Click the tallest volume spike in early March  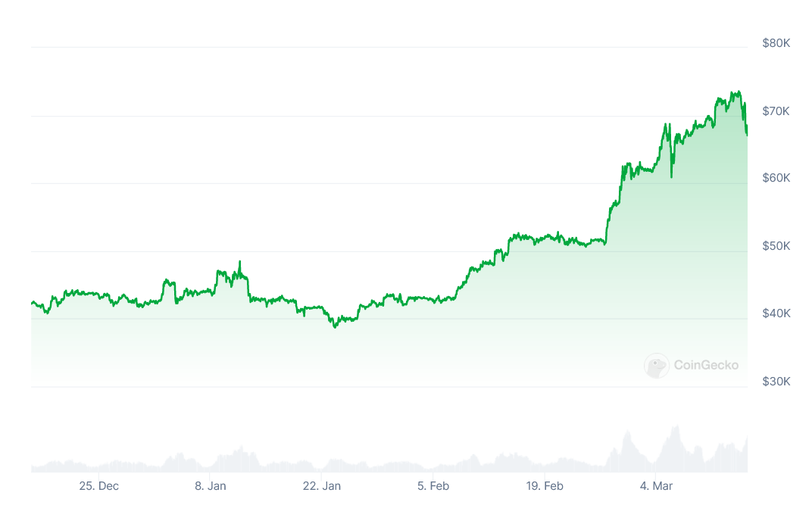point(674,429)
